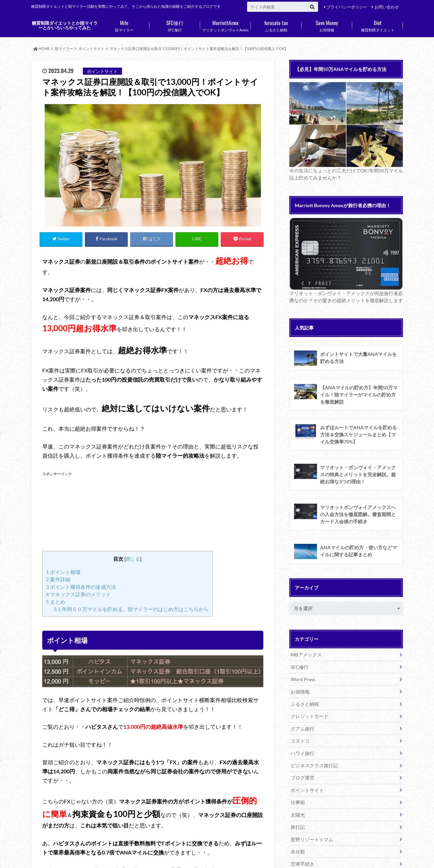The image size is (434, 868).
Task: Go to 陸マイラー breadcrumb
Action: click(x=64, y=49)
